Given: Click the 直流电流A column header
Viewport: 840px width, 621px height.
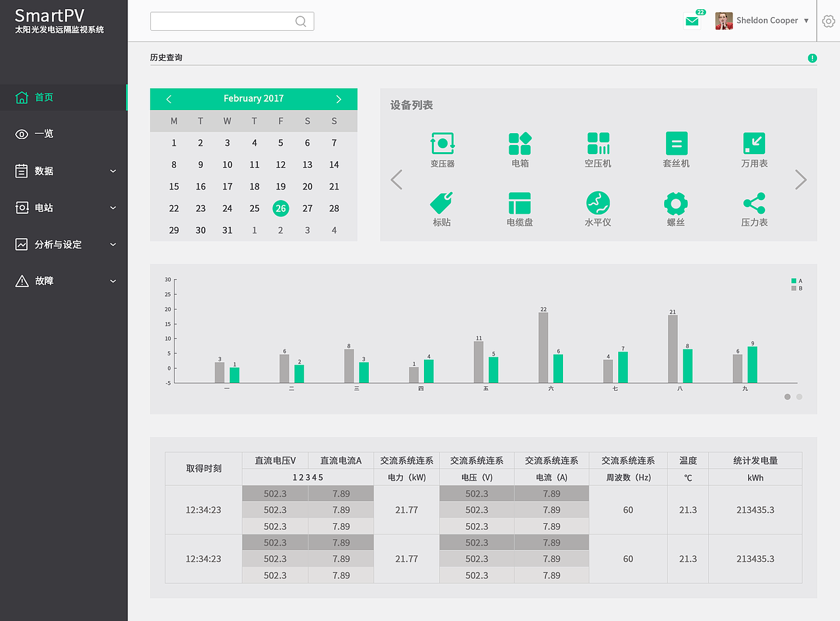Looking at the screenshot, I should tap(341, 461).
